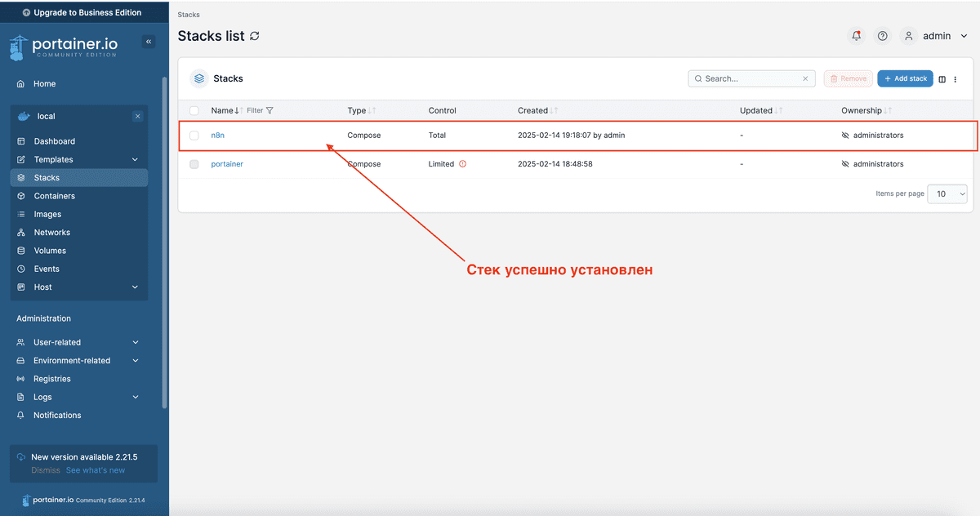Expand the Host sidebar section
Viewport: 980px width, 516px height.
tap(42, 287)
